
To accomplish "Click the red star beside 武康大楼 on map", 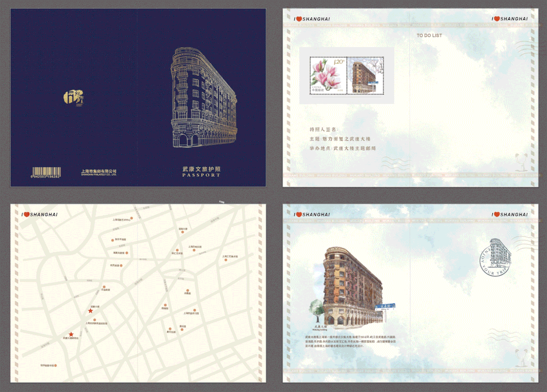I will 91,311.
